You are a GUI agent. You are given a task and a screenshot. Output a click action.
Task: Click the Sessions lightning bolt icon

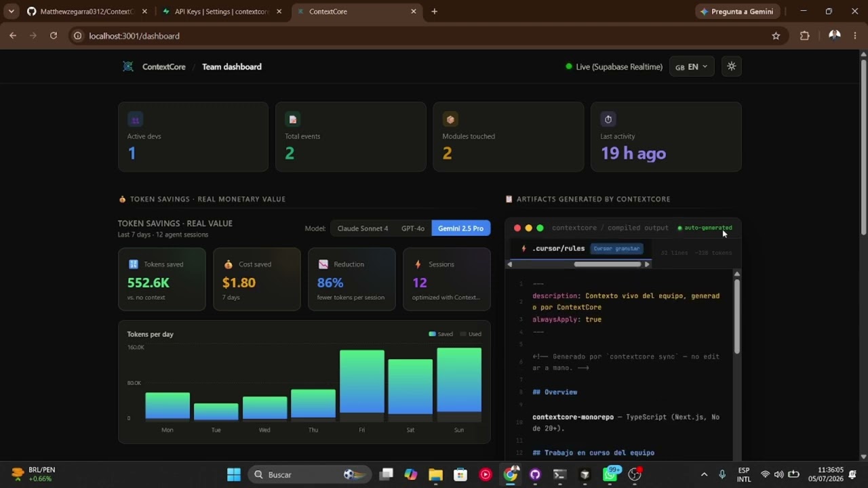point(418,264)
